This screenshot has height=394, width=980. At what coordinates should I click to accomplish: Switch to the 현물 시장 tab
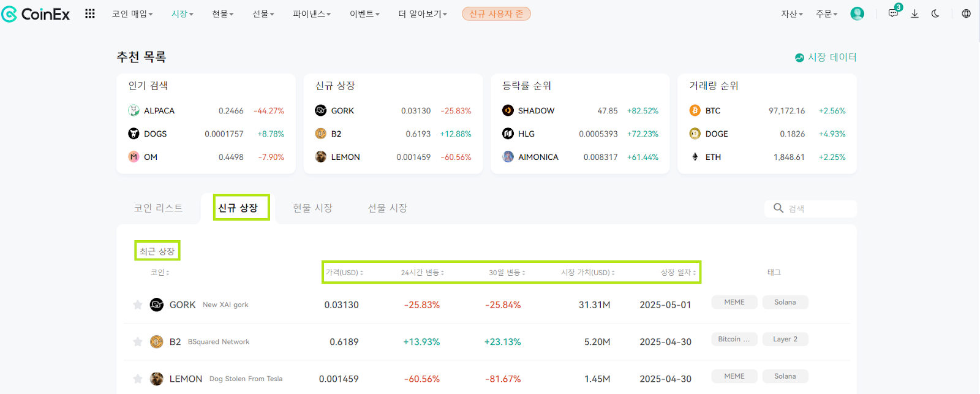pos(312,208)
